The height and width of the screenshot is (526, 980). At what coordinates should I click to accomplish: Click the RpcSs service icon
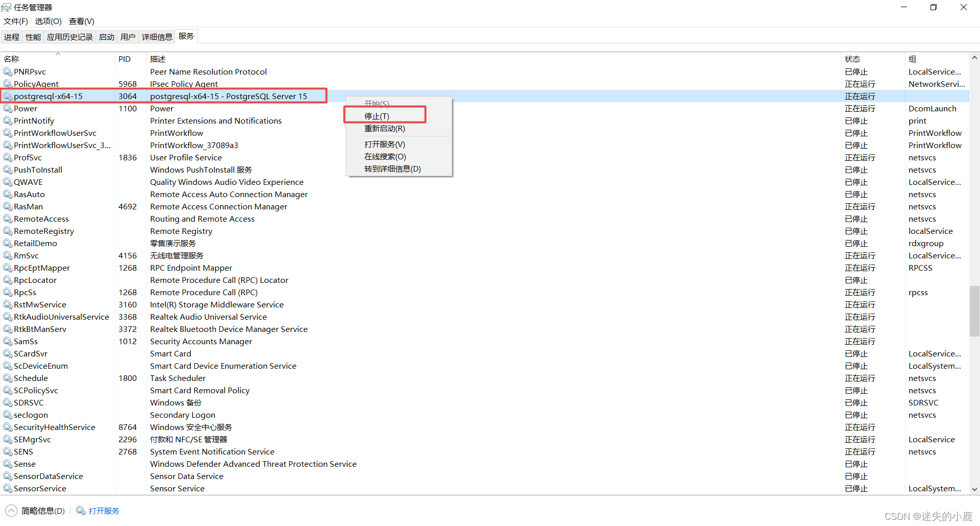(8, 292)
